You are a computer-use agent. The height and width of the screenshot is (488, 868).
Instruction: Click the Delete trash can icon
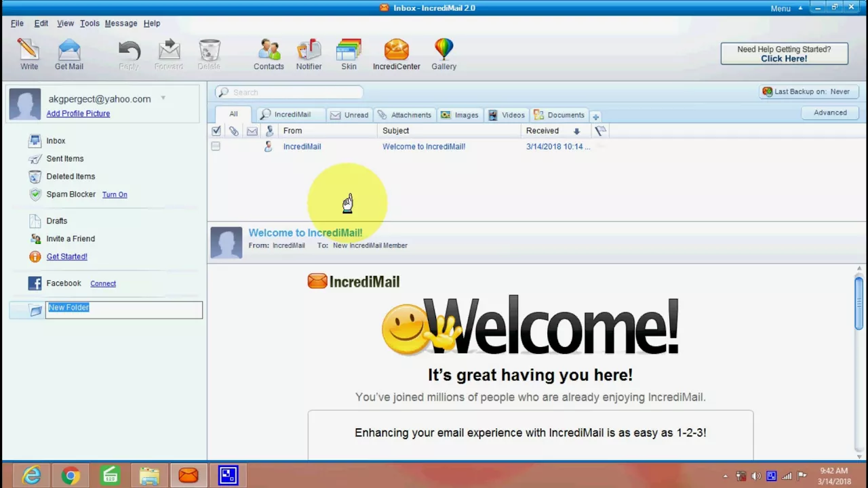[209, 54]
